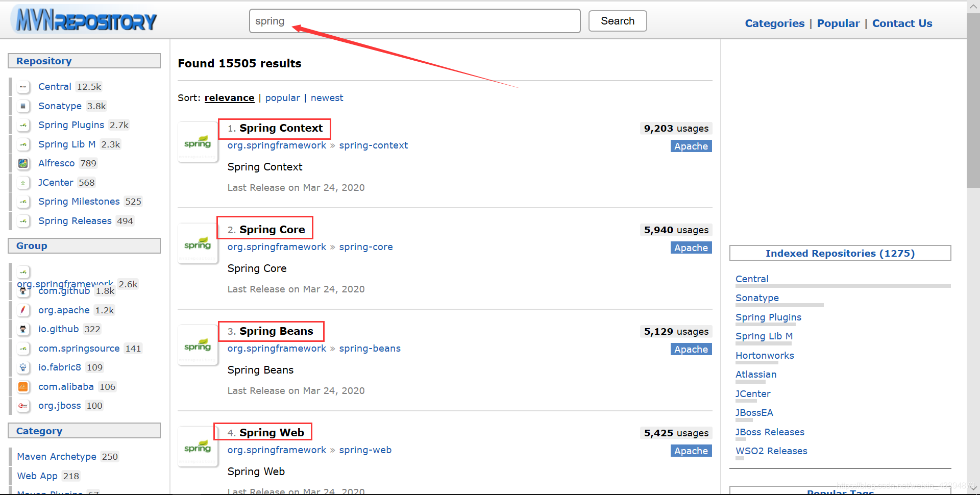Open the Spring Core logo thumbnail
This screenshot has height=495, width=980.
tap(198, 243)
